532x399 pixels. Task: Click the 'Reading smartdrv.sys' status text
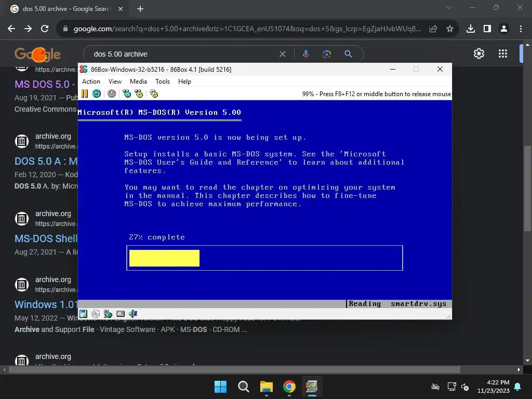click(x=397, y=303)
